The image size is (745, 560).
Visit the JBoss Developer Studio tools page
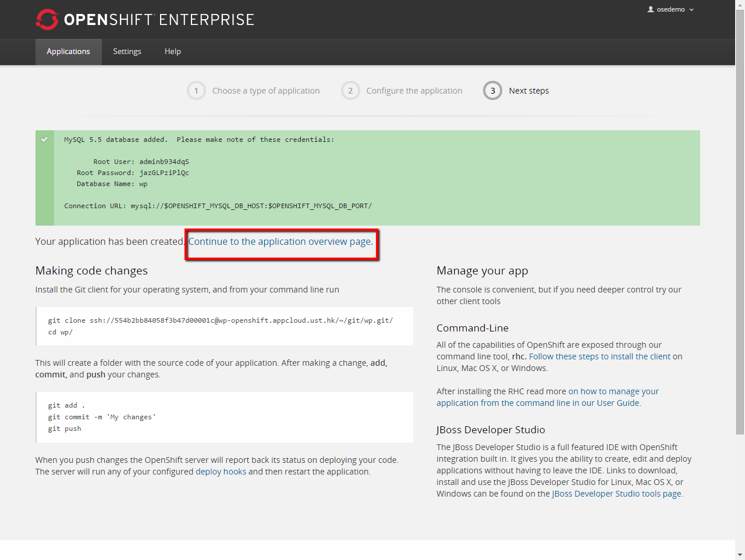(616, 494)
